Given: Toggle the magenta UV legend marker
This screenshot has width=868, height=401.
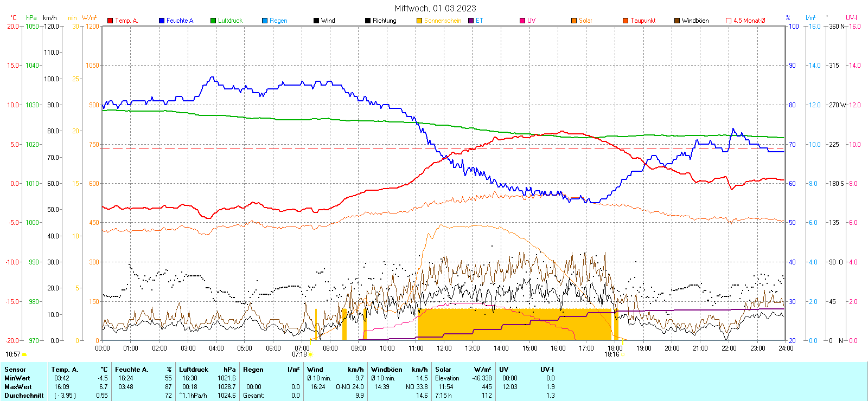Looking at the screenshot, I should tap(522, 21).
